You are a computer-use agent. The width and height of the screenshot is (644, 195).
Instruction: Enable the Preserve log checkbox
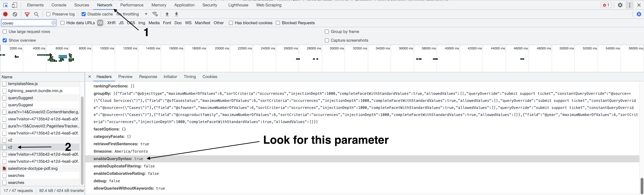coord(48,14)
